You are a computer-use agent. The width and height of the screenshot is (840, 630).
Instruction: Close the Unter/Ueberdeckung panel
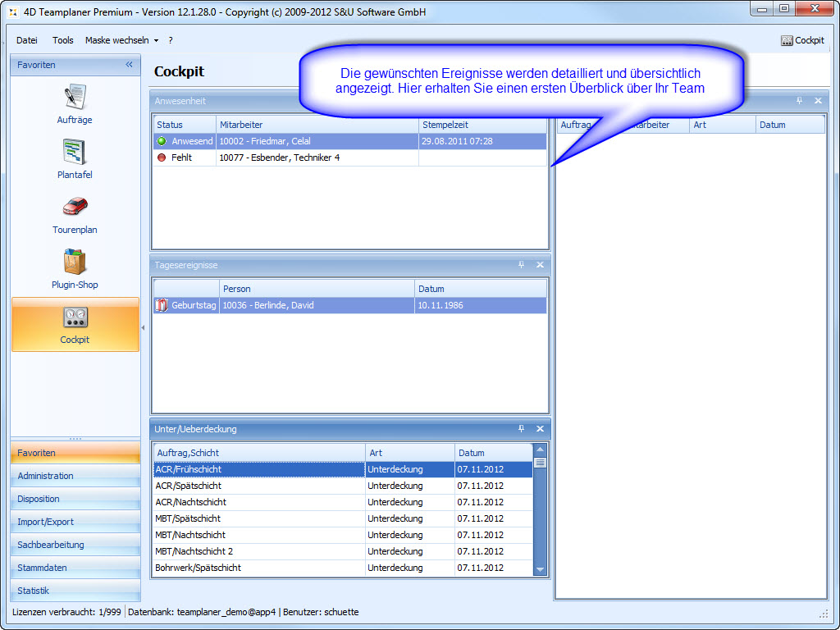(540, 429)
